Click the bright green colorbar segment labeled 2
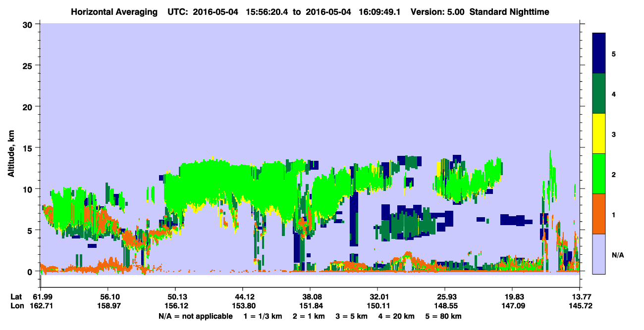Viewport: 644px width, 330px height. coord(599,174)
